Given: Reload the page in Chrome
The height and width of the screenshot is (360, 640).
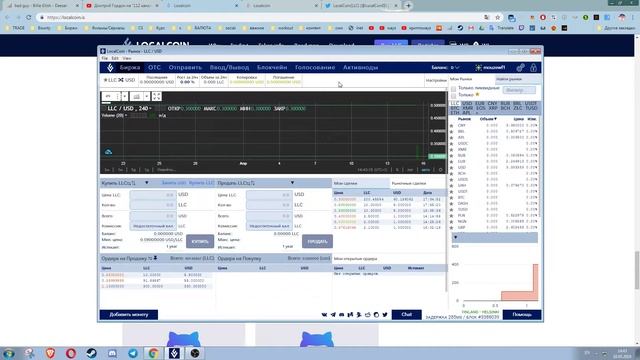Looking at the screenshot, I should click(x=29, y=18).
